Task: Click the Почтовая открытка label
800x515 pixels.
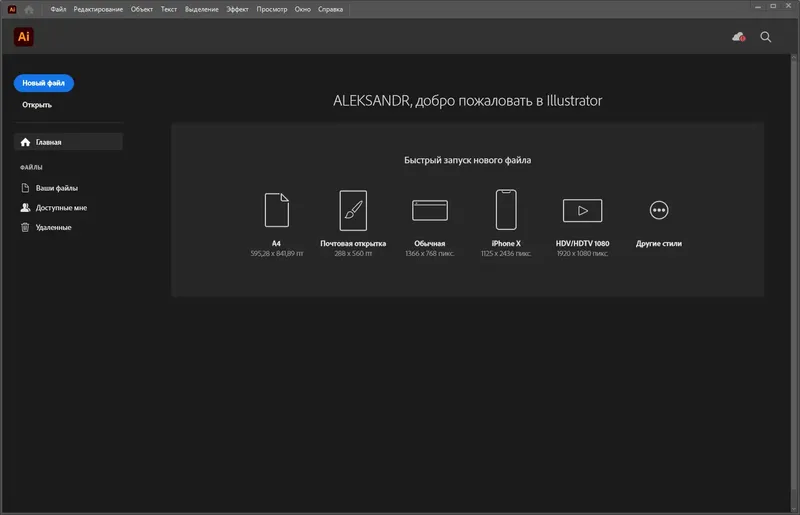Action: [x=353, y=243]
